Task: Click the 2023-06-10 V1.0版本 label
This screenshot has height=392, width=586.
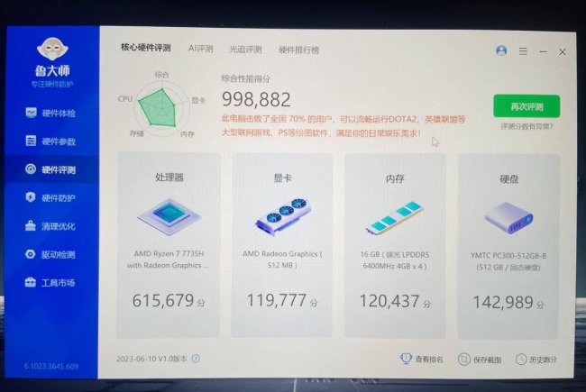Action: [151, 359]
